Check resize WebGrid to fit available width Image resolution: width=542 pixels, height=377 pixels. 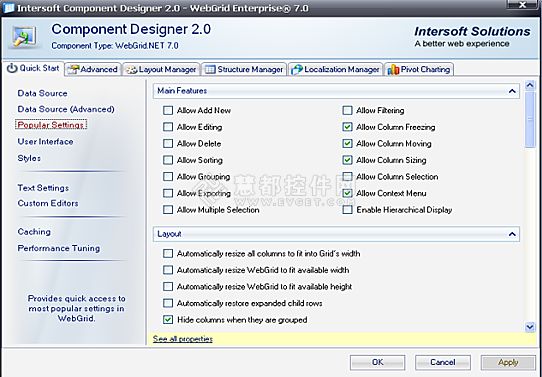click(x=168, y=270)
